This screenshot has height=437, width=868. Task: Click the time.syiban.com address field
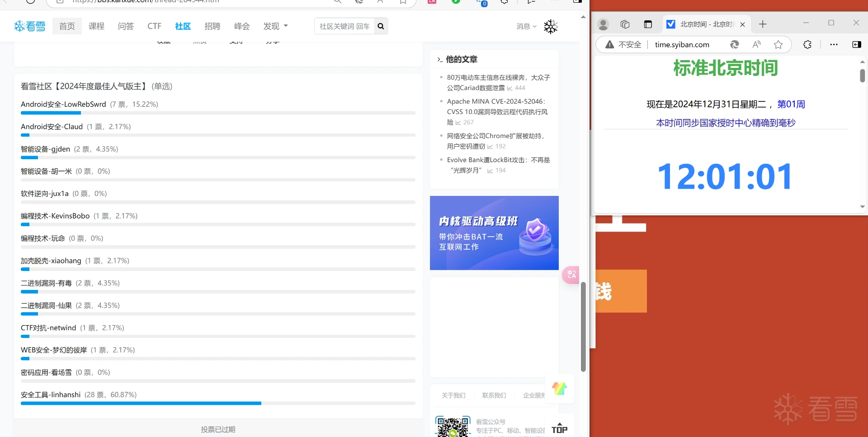[x=682, y=44]
